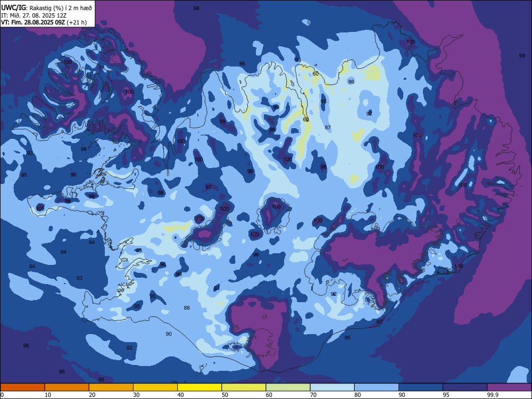This screenshot has height=399, width=532.
Task: Click the '10' legend tick label
Action: point(48,395)
